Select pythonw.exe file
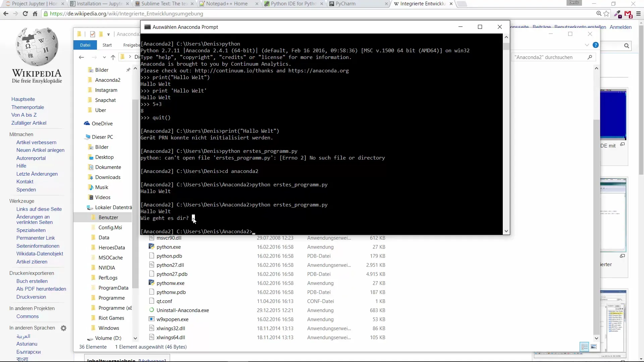Screen dimensions: 644x362 170,283
